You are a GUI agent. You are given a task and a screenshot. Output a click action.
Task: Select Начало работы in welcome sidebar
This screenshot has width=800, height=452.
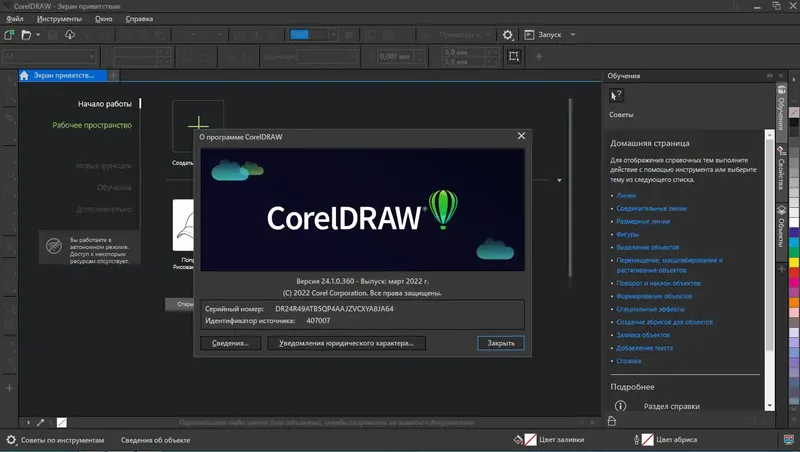point(105,104)
